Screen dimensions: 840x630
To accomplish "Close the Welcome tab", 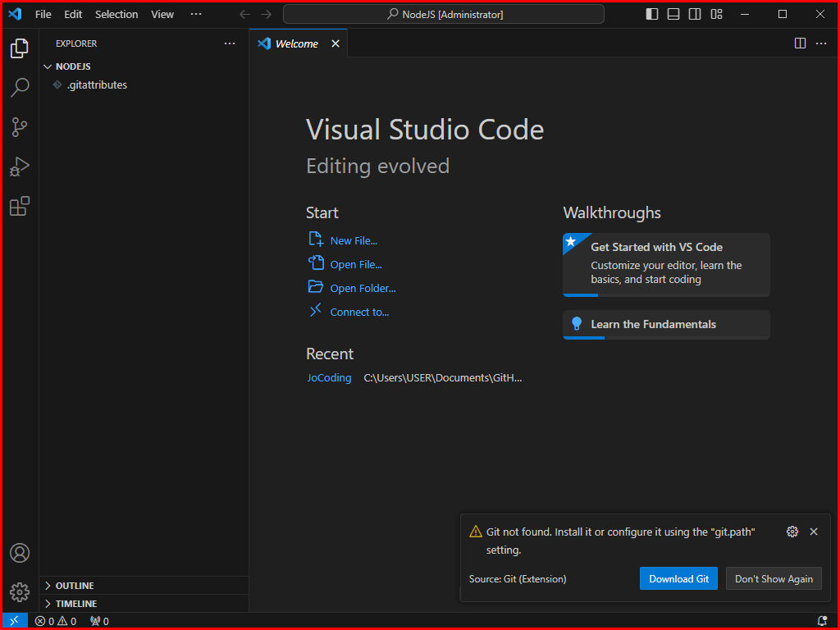I will point(336,43).
